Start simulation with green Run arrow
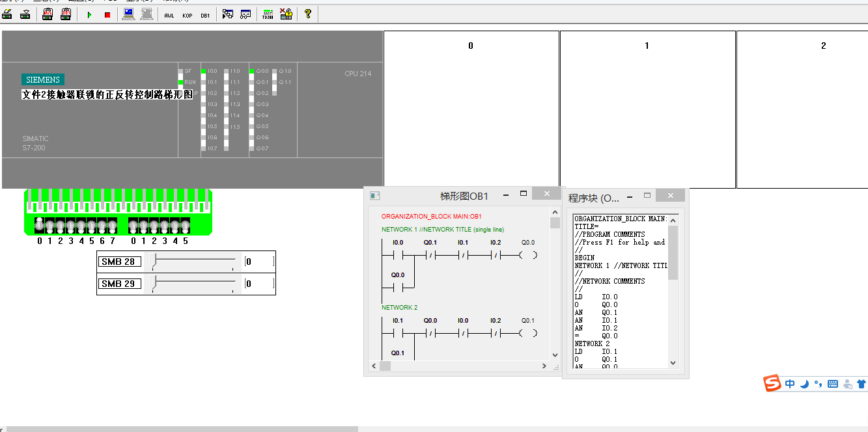The height and width of the screenshot is (432, 868). tap(90, 14)
